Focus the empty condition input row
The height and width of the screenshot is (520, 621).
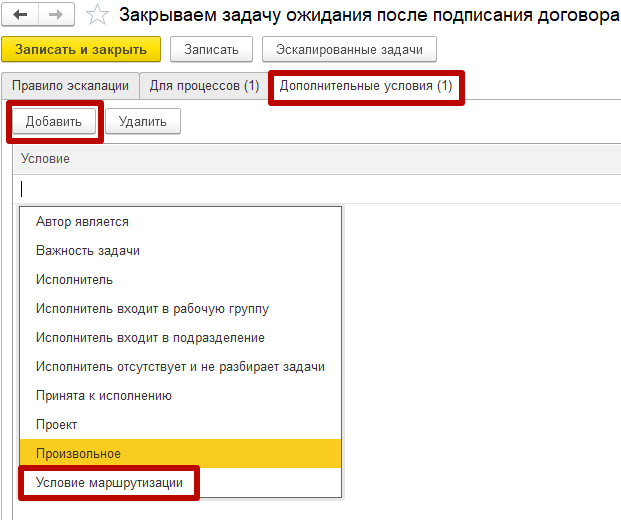[317, 189]
